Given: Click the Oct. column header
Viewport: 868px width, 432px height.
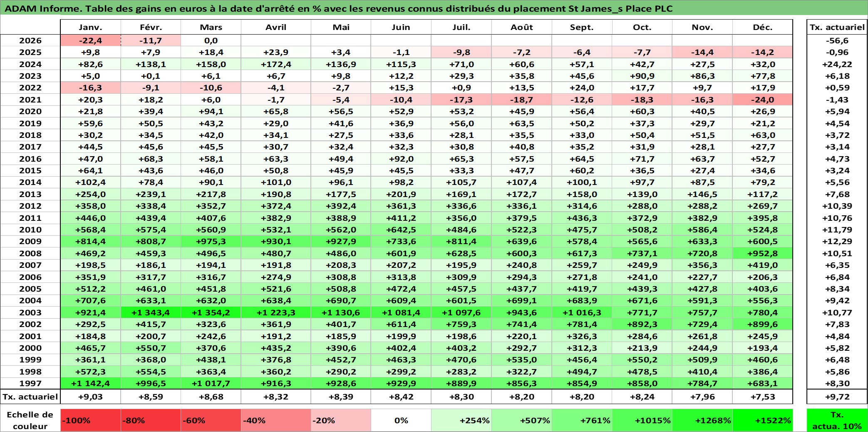Looking at the screenshot, I should click(x=642, y=27).
